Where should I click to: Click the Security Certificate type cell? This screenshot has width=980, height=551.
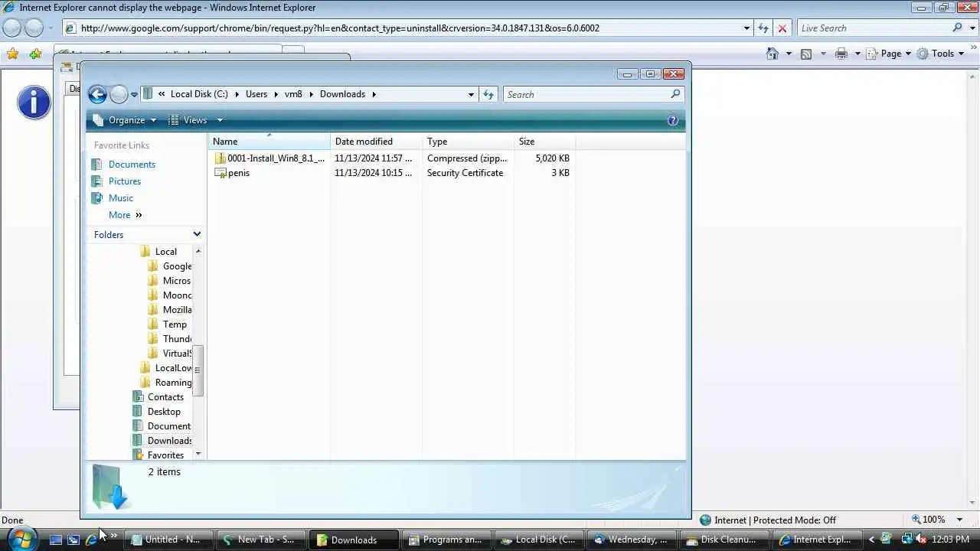point(465,173)
